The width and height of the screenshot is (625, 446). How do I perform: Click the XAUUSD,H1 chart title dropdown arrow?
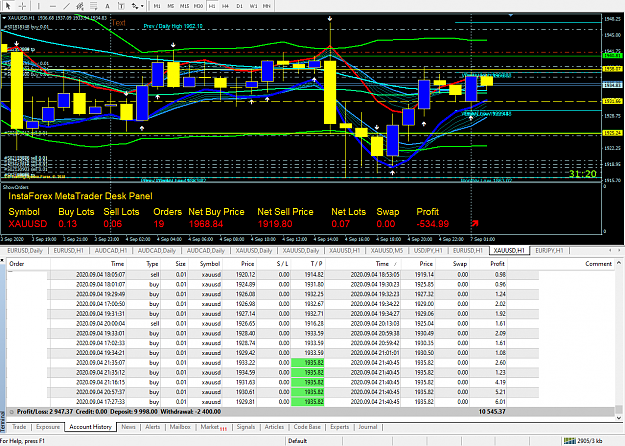pyautogui.click(x=4, y=18)
